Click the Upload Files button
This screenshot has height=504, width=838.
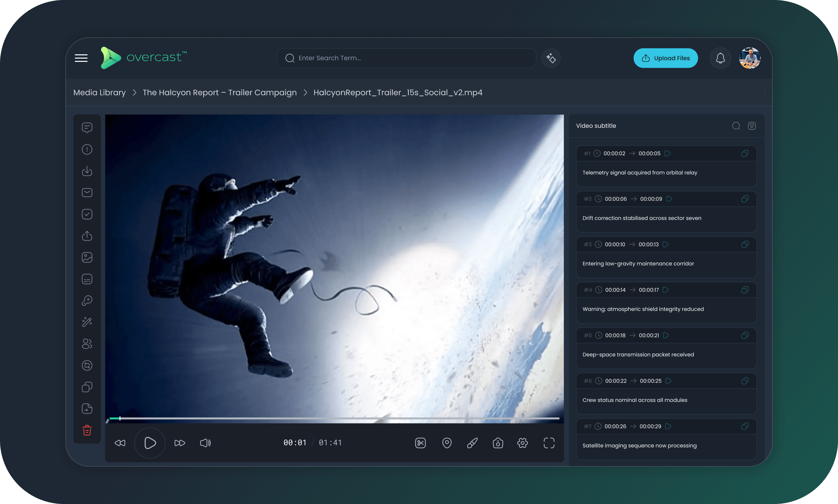point(665,58)
